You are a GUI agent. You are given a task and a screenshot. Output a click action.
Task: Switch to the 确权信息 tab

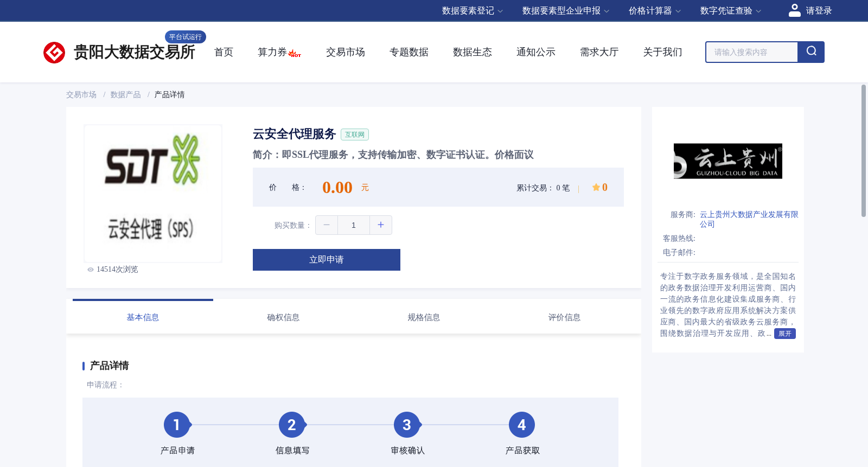point(283,317)
